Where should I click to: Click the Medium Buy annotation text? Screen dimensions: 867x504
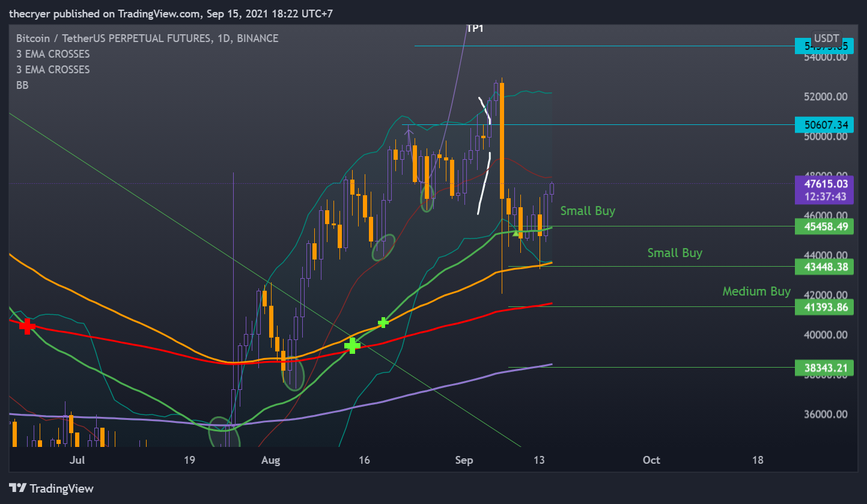[756, 291]
